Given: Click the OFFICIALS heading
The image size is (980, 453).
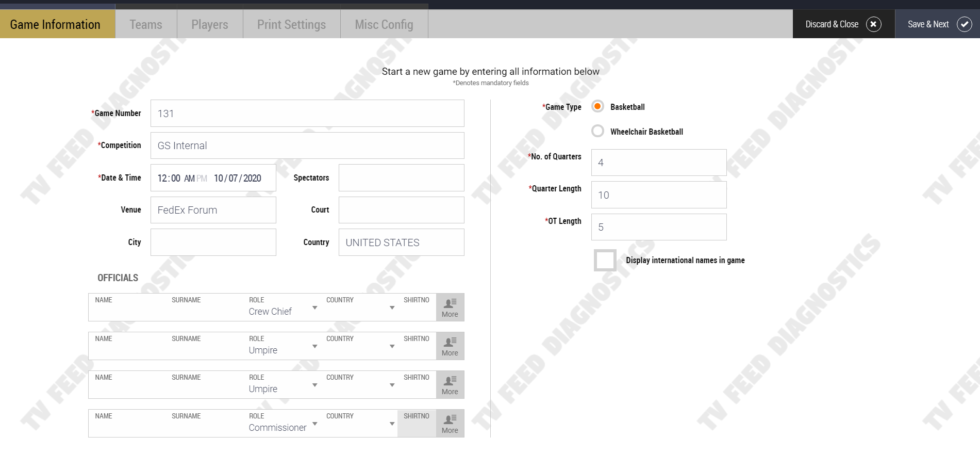Looking at the screenshot, I should coord(118,278).
